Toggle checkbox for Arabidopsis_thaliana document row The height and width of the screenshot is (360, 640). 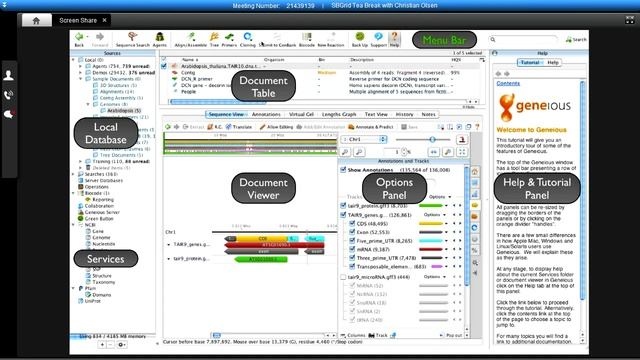pos(164,66)
